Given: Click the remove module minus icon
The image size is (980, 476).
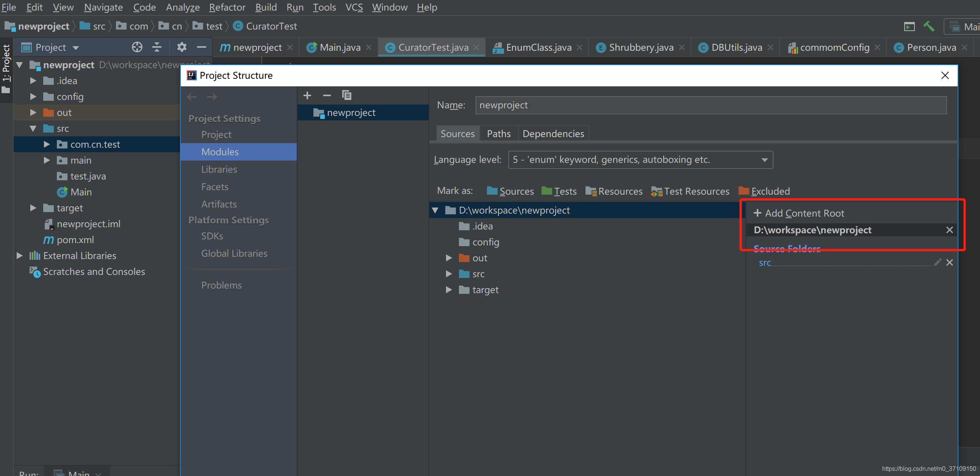Looking at the screenshot, I should (x=327, y=95).
